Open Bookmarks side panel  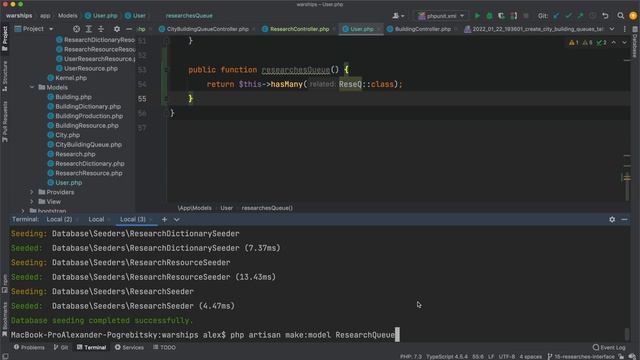tap(5, 319)
